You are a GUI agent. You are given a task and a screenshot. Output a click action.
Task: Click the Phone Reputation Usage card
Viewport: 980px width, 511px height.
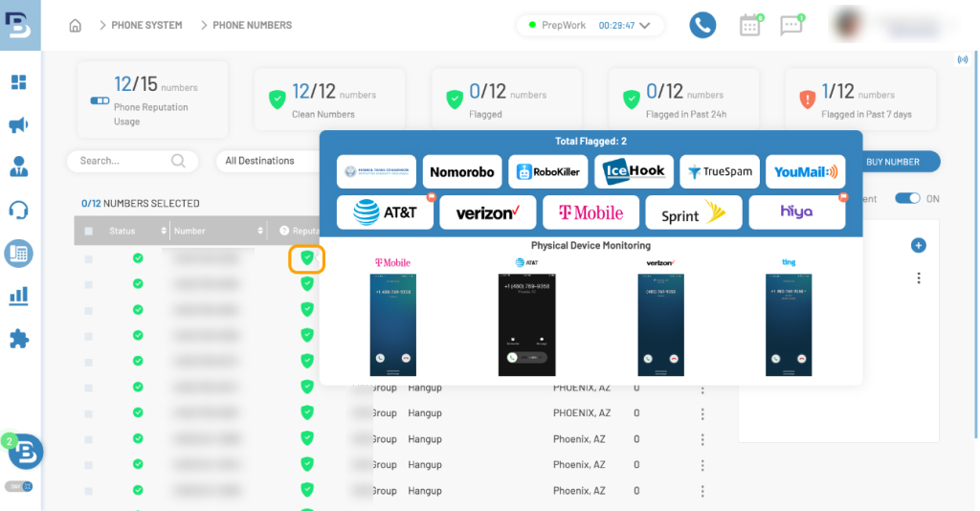pyautogui.click(x=152, y=100)
